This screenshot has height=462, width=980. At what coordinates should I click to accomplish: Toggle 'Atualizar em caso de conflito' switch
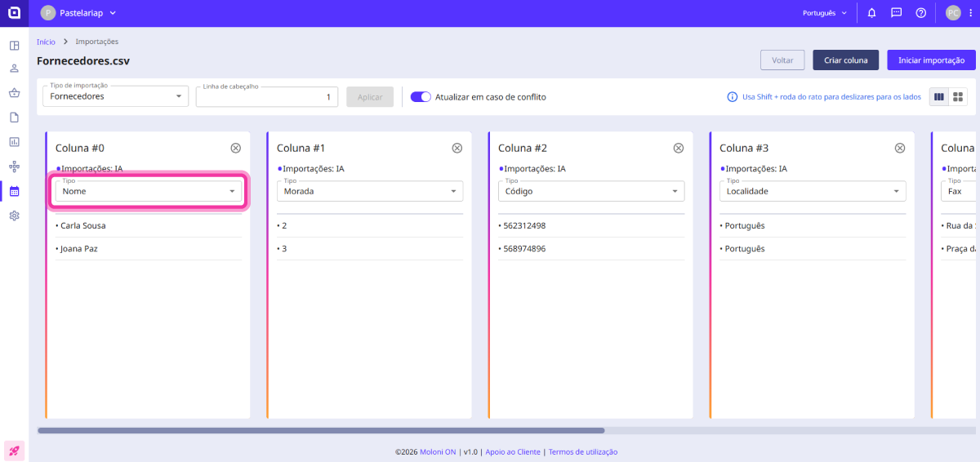tap(421, 96)
